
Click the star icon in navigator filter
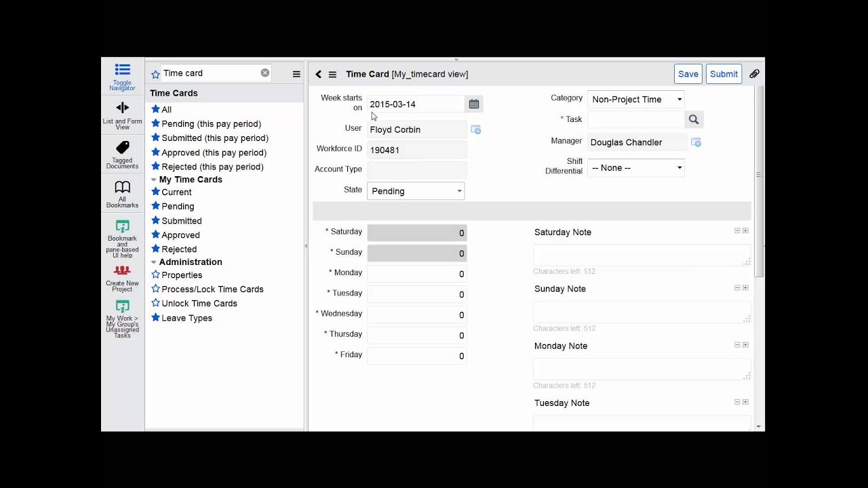coord(155,74)
